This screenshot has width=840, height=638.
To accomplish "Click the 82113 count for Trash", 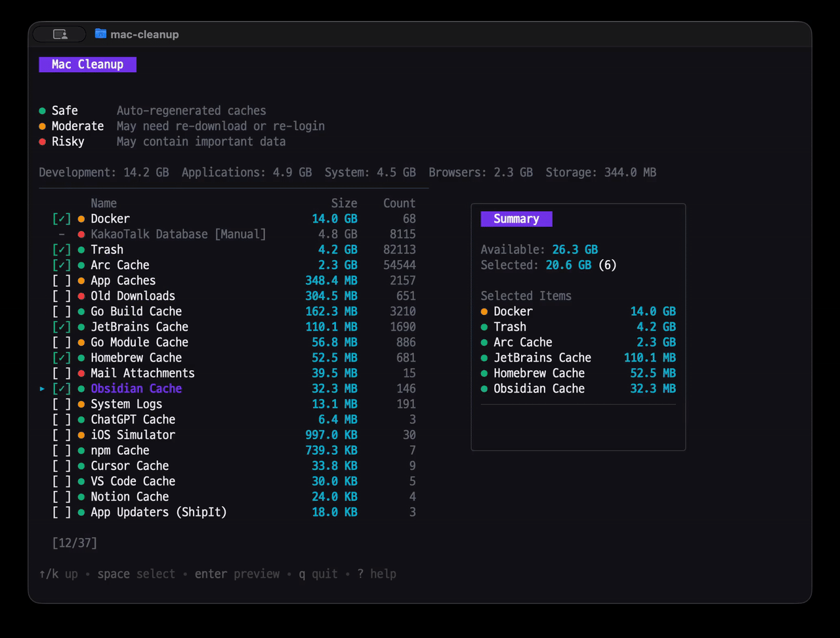I will (400, 249).
